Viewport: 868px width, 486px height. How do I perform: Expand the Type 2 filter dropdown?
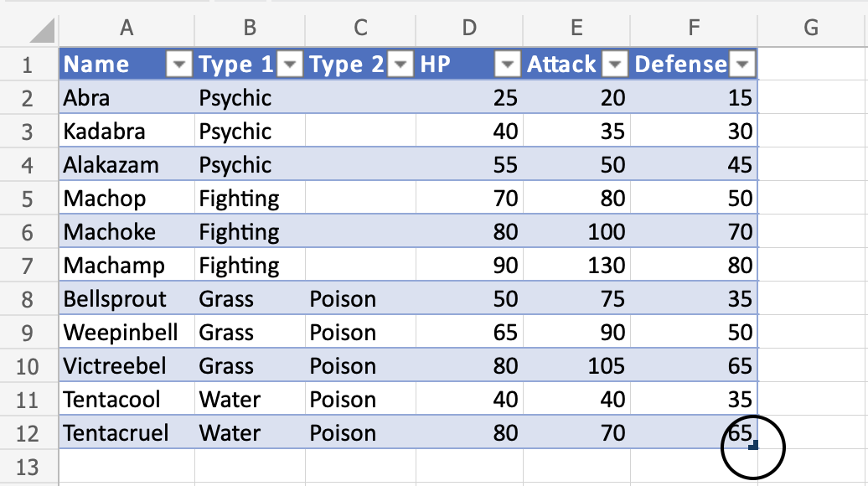402,65
